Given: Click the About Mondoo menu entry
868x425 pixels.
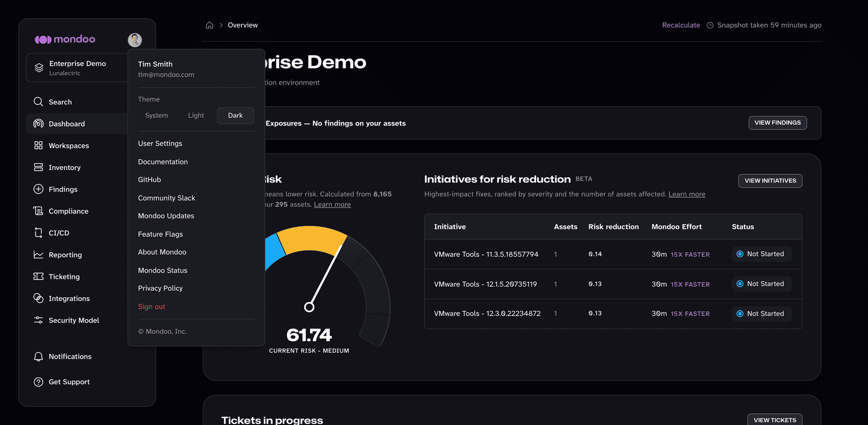Looking at the screenshot, I should 162,252.
